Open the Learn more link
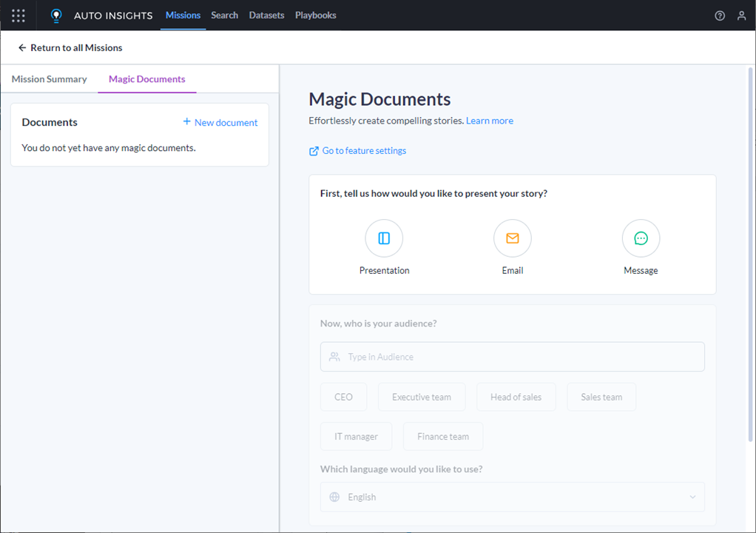This screenshot has height=533, width=756. pyautogui.click(x=490, y=121)
